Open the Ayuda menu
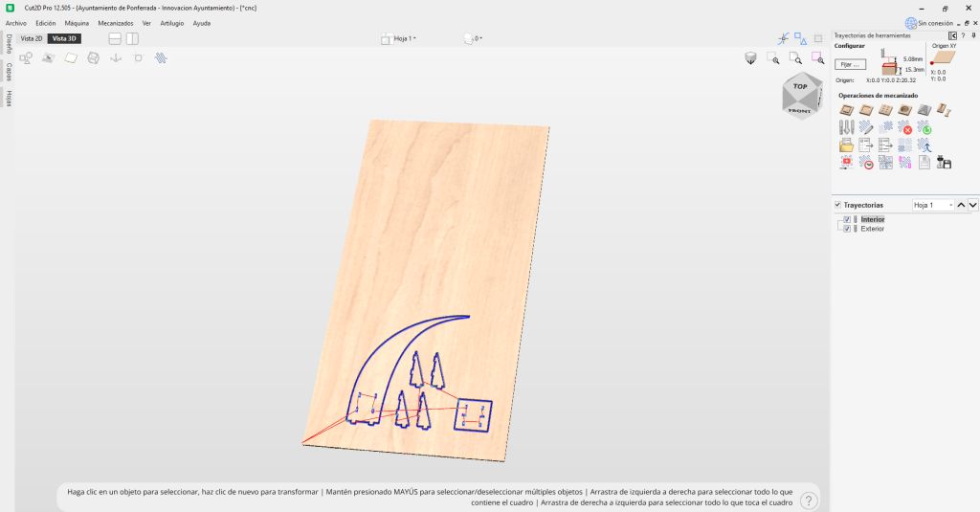Viewport: 980px width, 512px height. coord(201,23)
